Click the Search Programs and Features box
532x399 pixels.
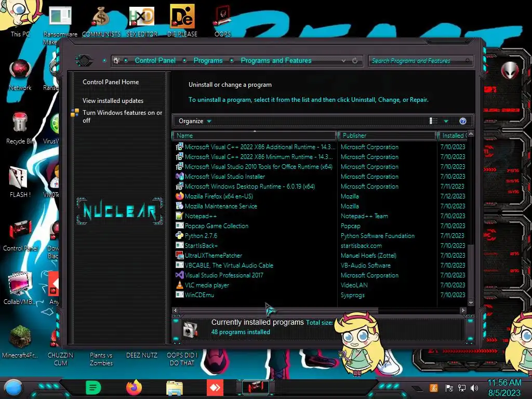(x=420, y=61)
